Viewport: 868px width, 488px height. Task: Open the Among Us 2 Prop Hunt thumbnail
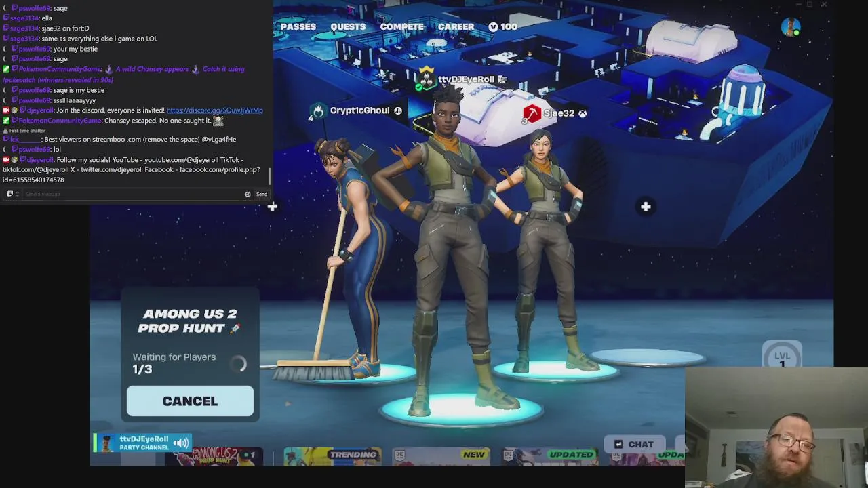click(x=216, y=457)
